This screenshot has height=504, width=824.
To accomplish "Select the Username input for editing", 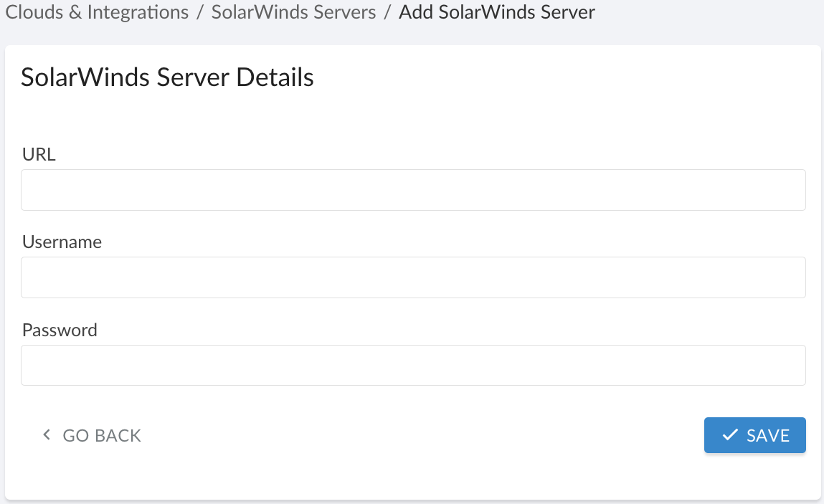I will click(x=412, y=277).
